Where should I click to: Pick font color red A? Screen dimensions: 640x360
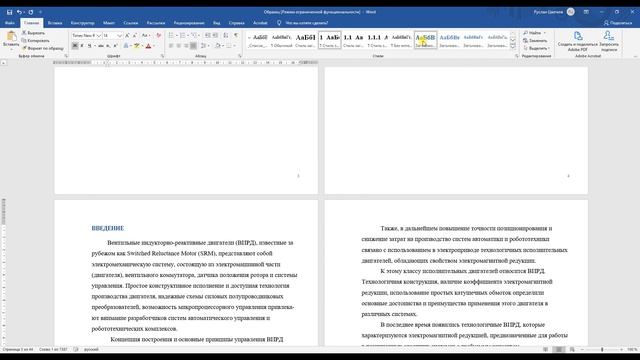[149, 46]
